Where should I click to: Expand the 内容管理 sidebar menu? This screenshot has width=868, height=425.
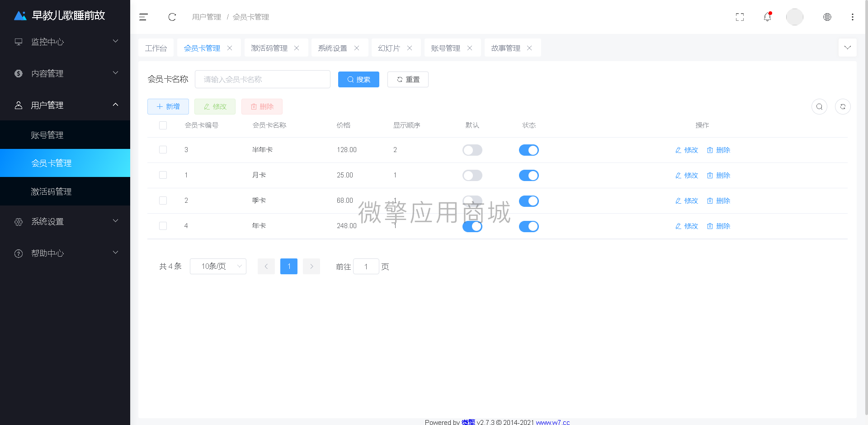point(65,73)
